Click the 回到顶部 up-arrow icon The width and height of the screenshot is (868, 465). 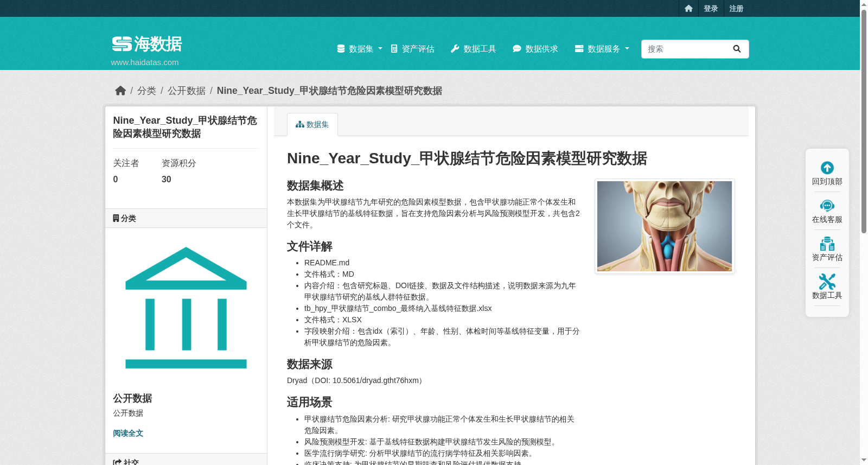tap(827, 168)
